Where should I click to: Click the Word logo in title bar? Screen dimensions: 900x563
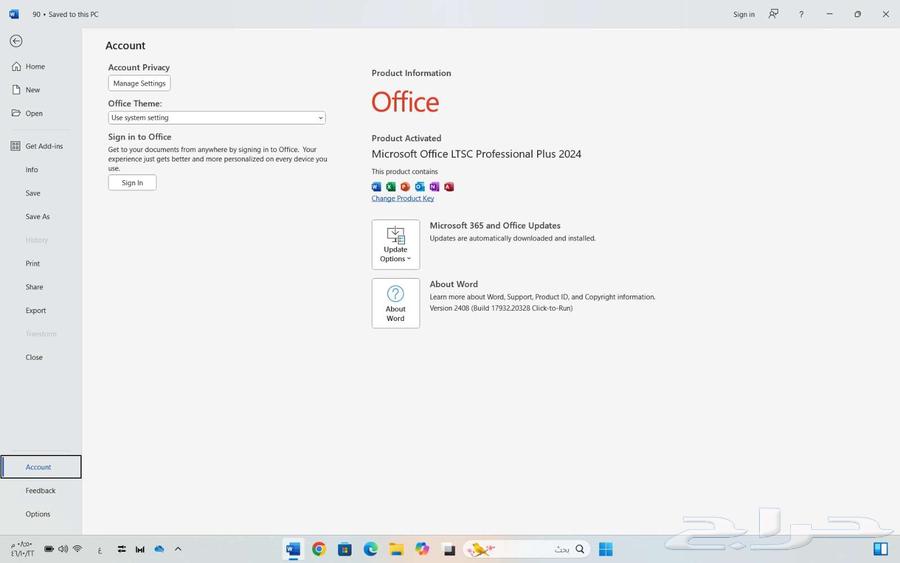14,14
